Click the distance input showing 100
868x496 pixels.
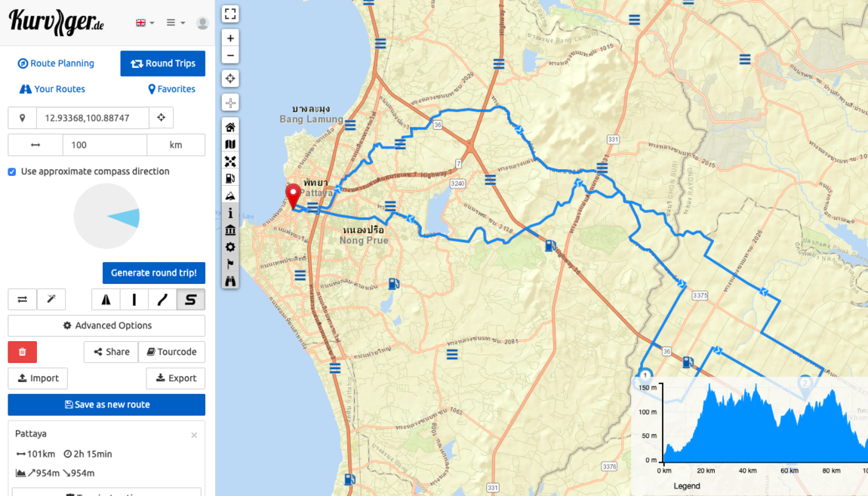pyautogui.click(x=105, y=144)
